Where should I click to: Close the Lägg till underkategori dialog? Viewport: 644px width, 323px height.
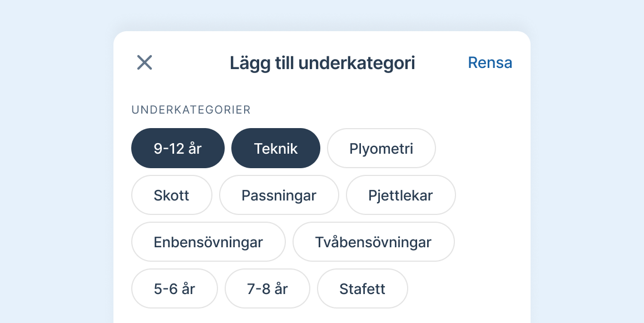(x=145, y=62)
